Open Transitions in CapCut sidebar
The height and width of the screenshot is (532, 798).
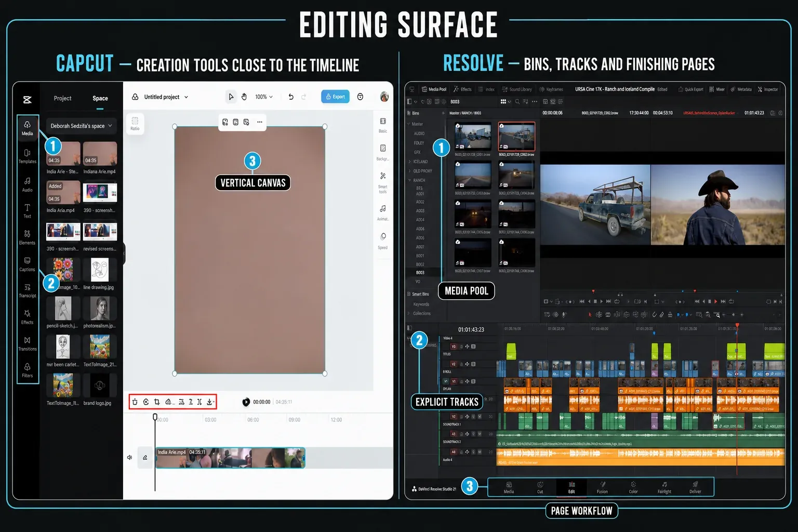pyautogui.click(x=27, y=343)
